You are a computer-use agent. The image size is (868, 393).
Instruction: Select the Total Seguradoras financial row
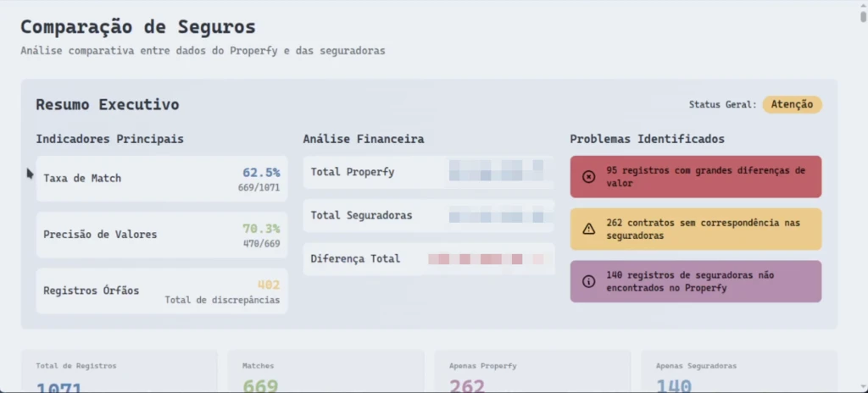pyautogui.click(x=428, y=215)
